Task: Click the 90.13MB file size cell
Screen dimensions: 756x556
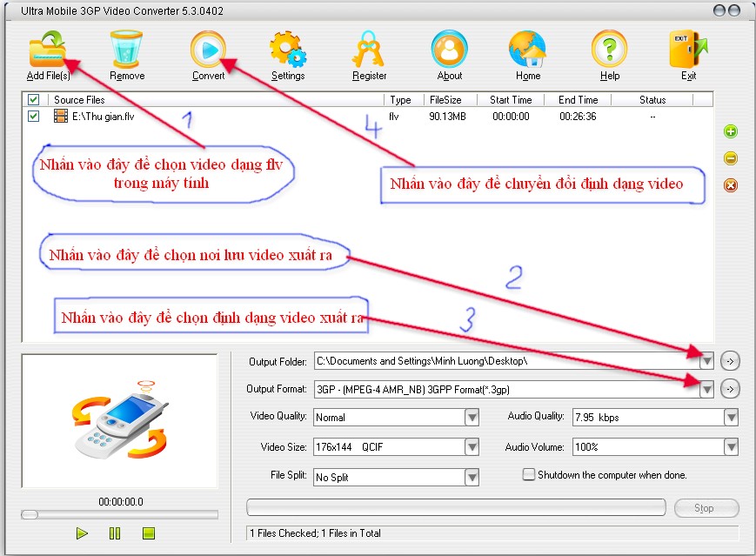Action: 447,117
